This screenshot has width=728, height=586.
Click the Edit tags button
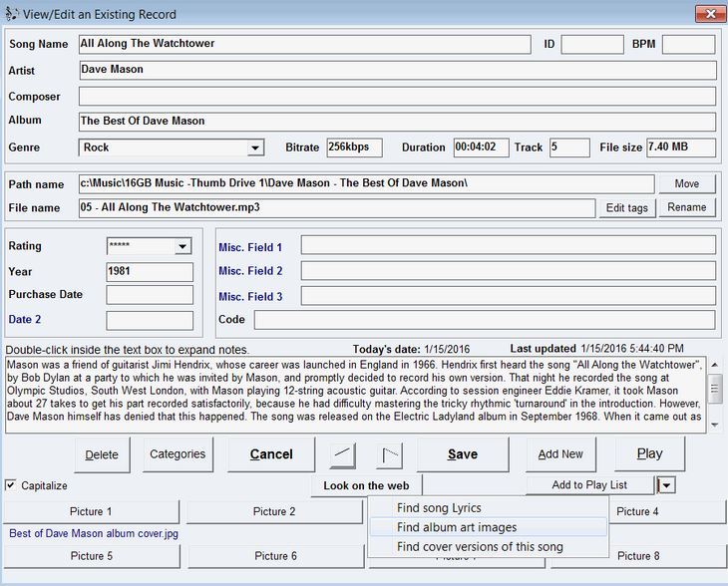point(626,208)
